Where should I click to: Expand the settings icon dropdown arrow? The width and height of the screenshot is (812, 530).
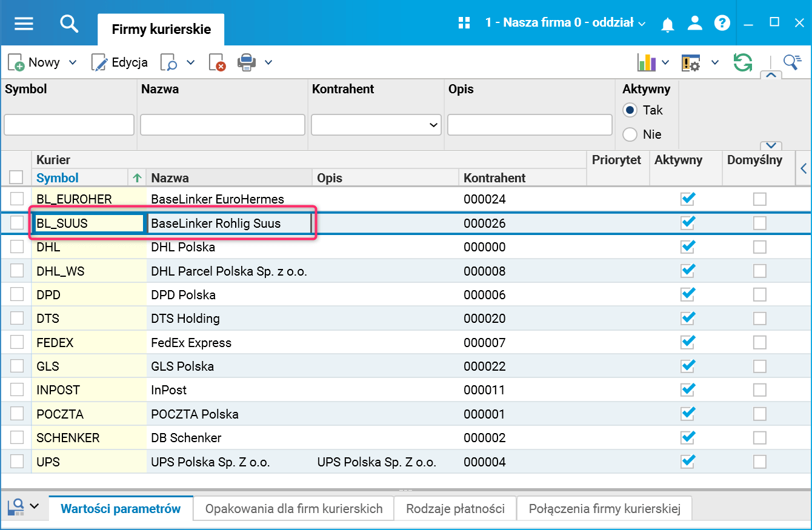coord(715,62)
